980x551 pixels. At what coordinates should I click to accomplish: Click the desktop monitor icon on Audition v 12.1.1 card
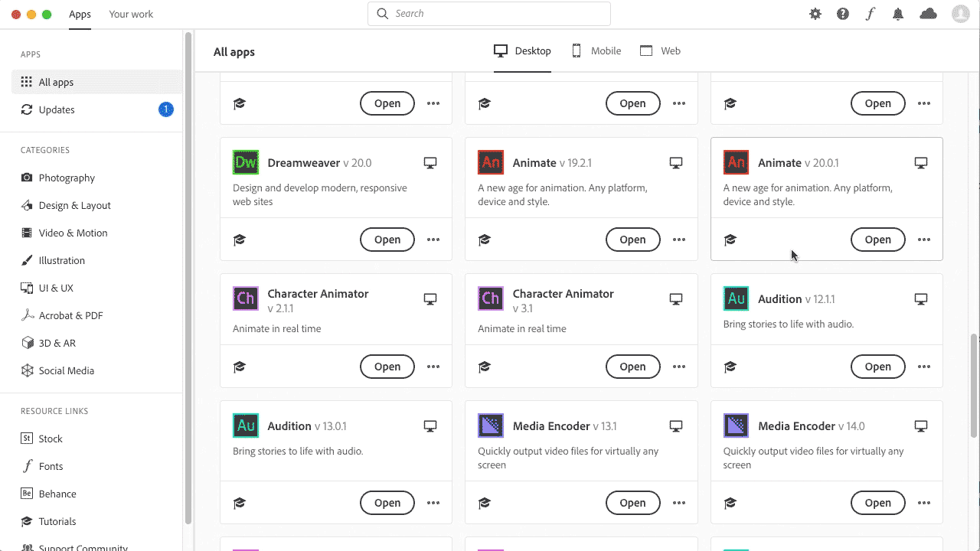click(x=921, y=299)
